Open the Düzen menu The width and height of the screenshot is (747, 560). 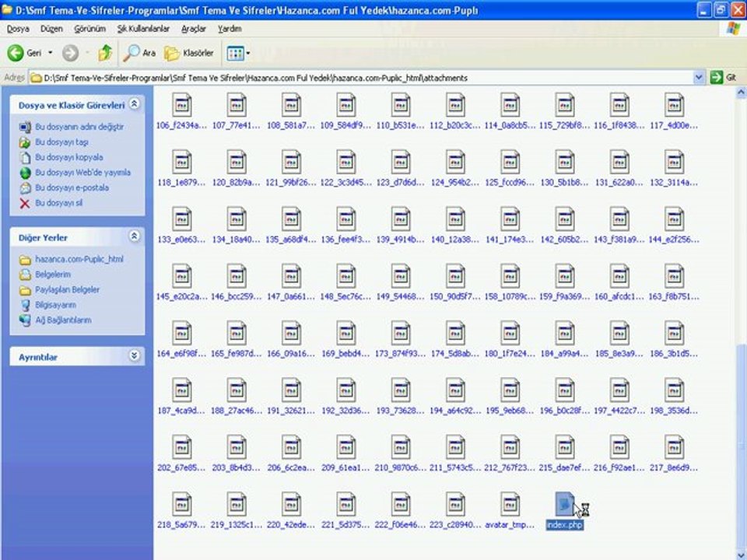(51, 29)
